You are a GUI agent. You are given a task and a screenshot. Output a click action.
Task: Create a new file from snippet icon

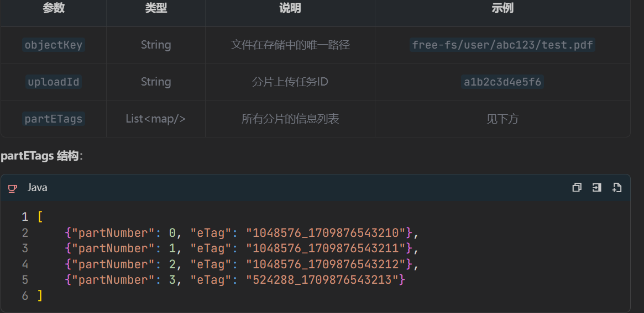pos(616,188)
